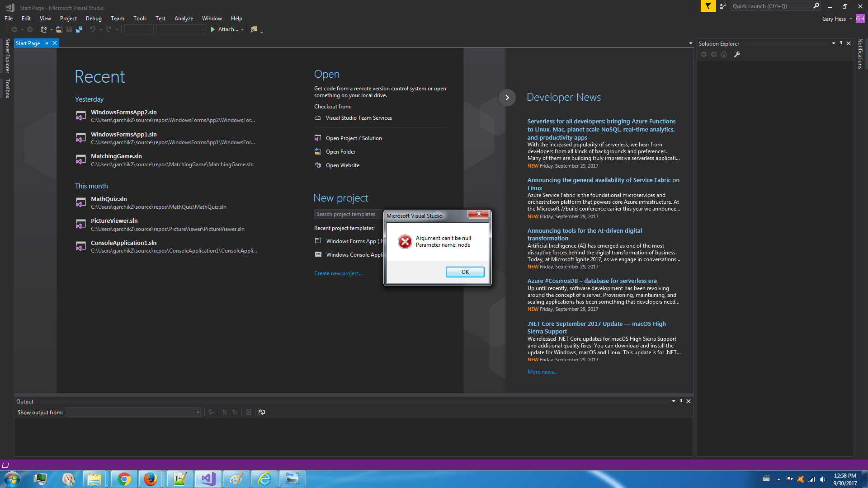Viewport: 868px width, 488px height.
Task: Open the Toolbox side tab
Action: 7,88
